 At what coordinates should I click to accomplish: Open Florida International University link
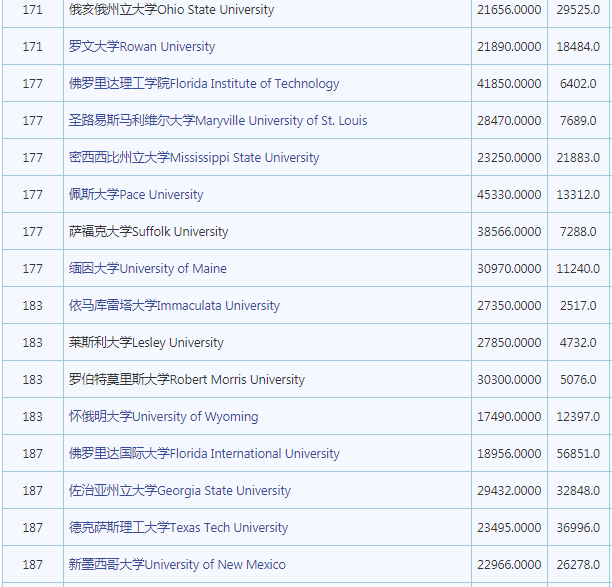click(204, 454)
